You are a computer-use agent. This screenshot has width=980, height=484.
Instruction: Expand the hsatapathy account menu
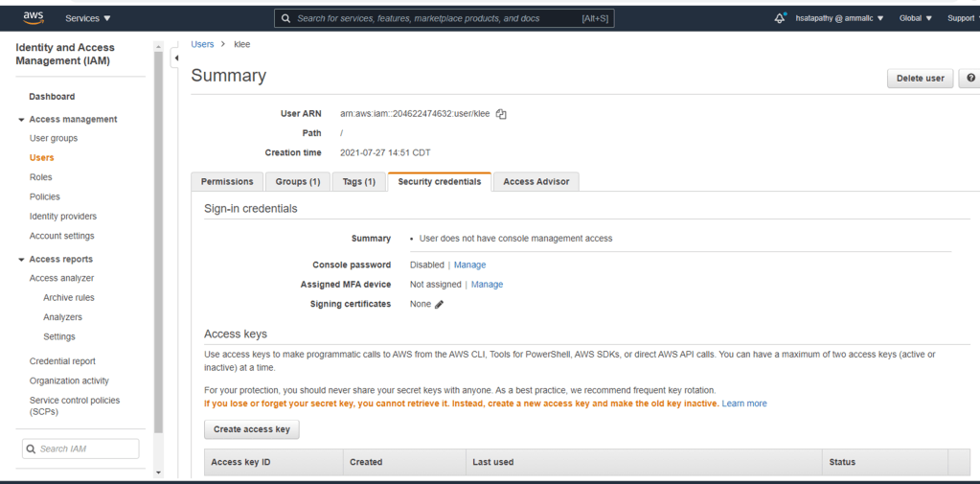click(x=839, y=18)
